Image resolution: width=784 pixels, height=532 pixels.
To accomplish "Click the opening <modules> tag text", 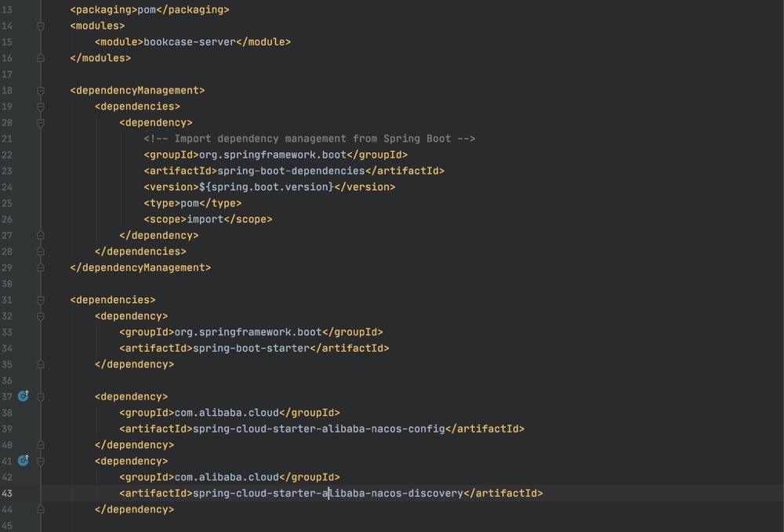I will point(97,26).
